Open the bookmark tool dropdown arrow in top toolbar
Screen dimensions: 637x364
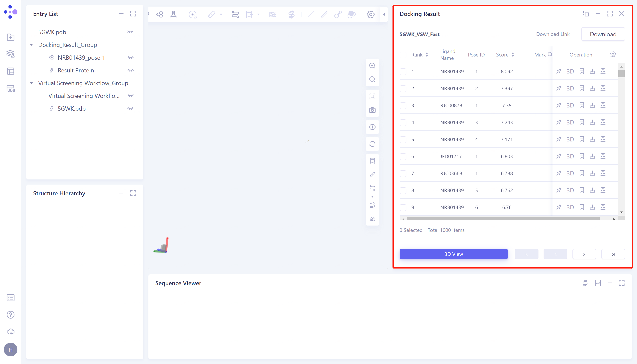258,14
